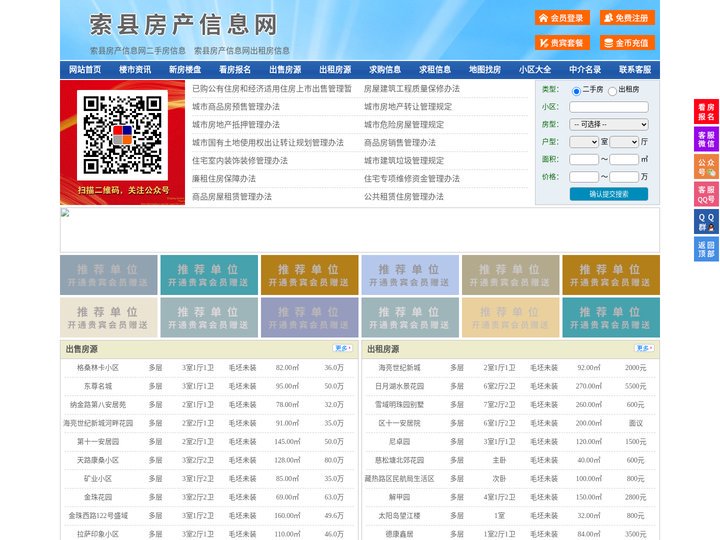Open the 太阳岛望江楼 rental listing
The image size is (720, 540).
coord(399,516)
